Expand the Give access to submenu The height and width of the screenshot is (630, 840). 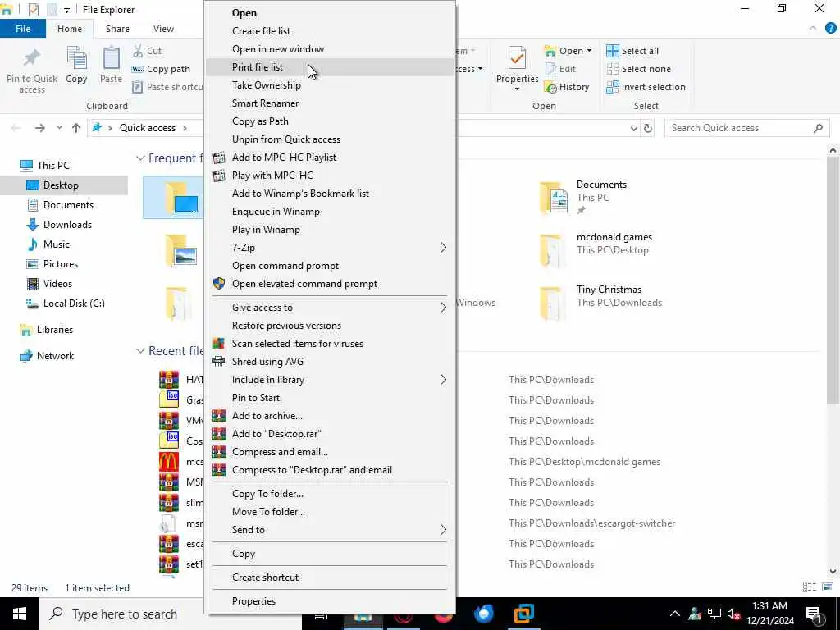pos(330,308)
